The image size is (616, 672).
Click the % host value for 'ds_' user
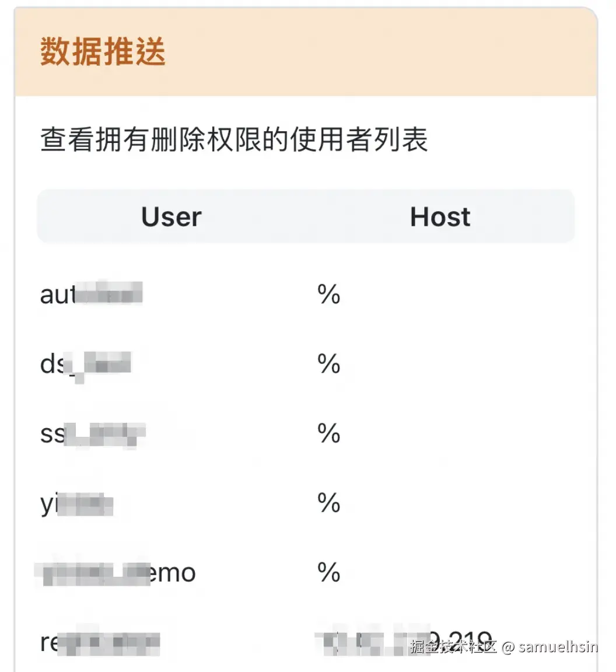[x=329, y=364]
